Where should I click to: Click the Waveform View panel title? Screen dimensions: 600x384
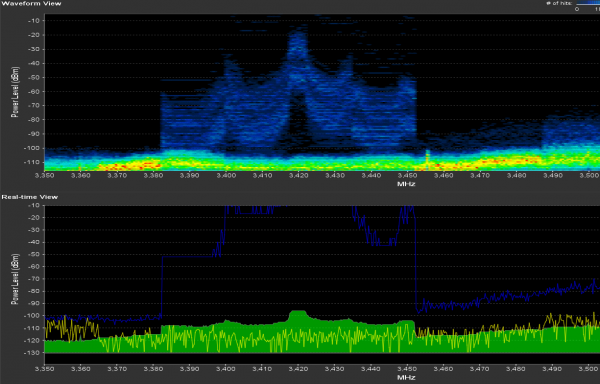coord(31,3)
